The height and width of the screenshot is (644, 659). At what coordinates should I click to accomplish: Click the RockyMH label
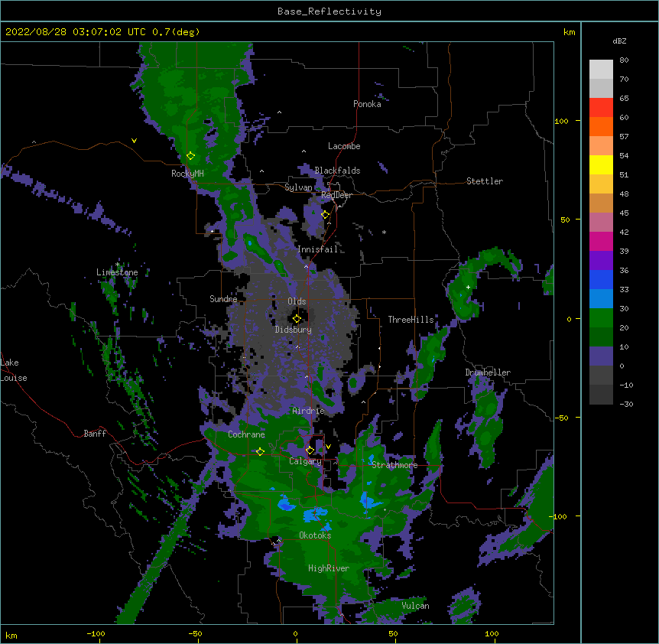pos(187,174)
